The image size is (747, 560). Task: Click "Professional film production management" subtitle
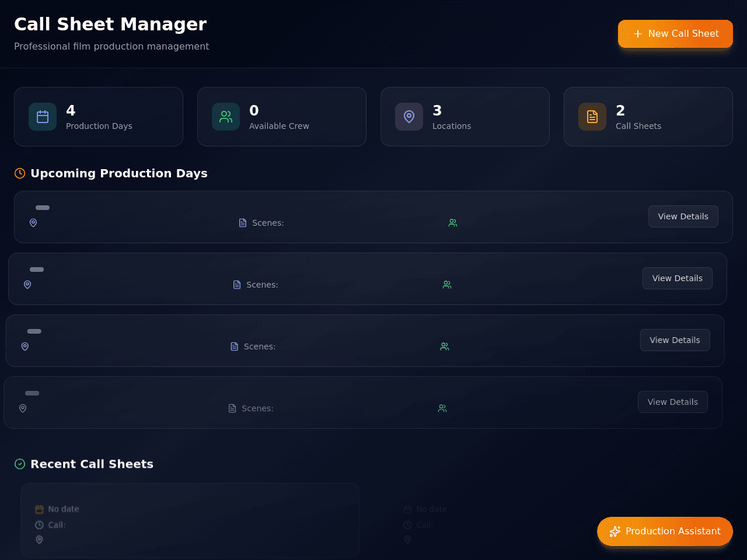tap(111, 46)
